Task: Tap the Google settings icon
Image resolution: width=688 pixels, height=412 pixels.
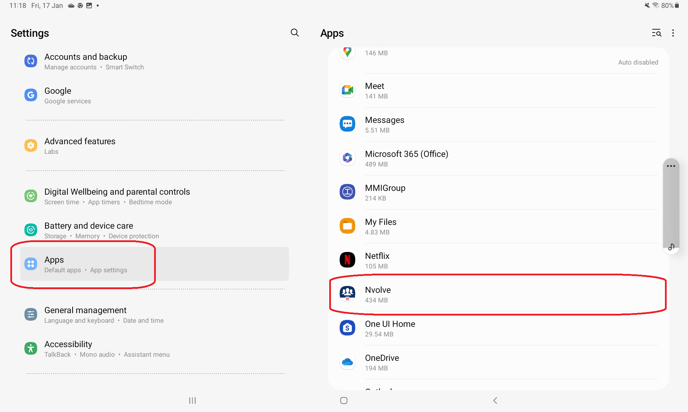Action: click(31, 95)
